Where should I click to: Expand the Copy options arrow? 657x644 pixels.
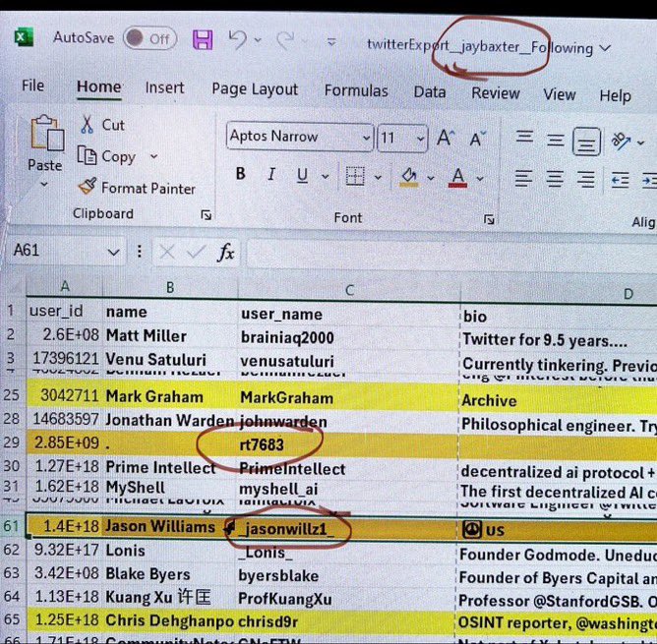pos(153,156)
